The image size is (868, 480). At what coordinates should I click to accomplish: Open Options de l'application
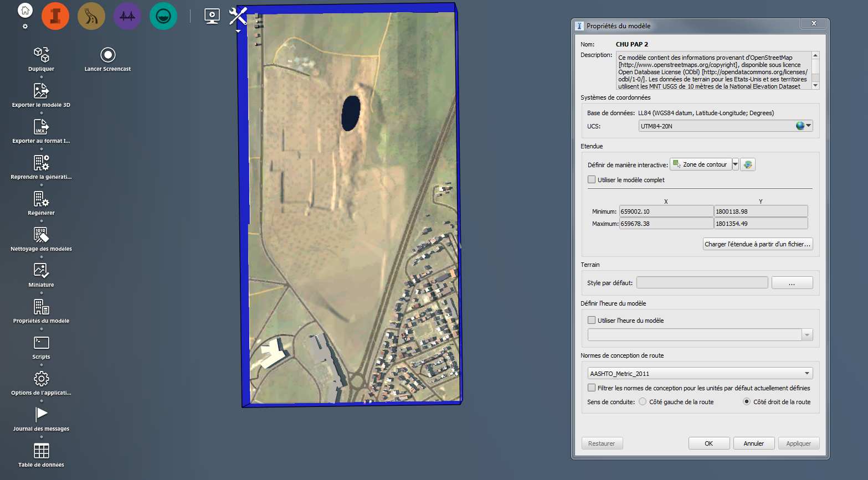click(40, 378)
